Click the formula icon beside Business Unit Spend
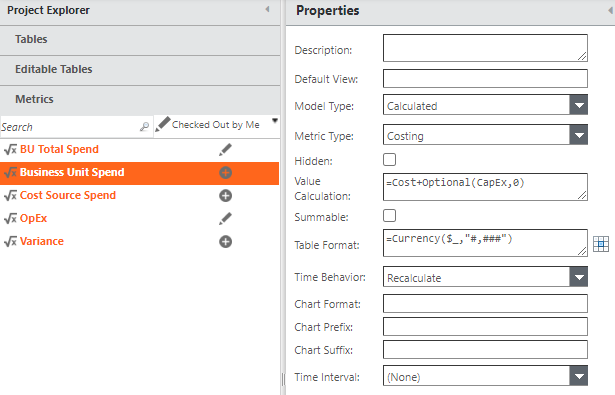 pos(10,172)
